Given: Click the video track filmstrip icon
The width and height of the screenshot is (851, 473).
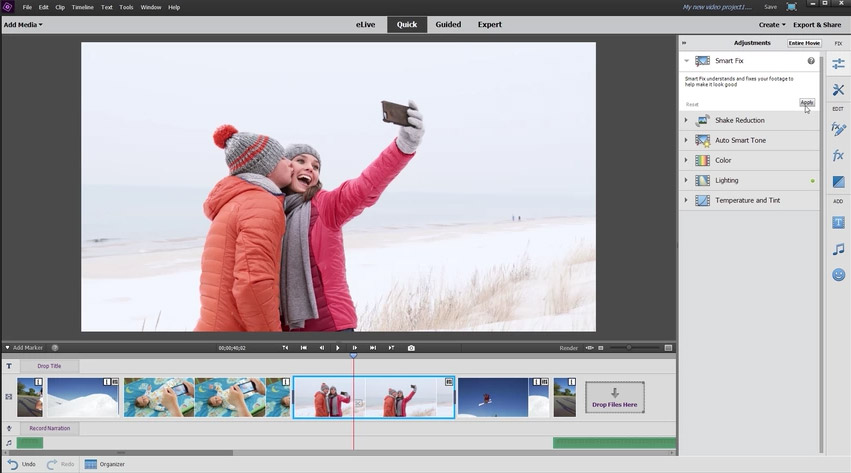Looking at the screenshot, I should pyautogui.click(x=9, y=397).
